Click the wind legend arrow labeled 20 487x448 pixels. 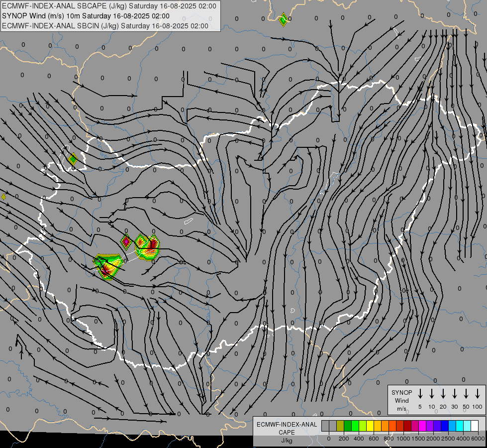point(443,394)
